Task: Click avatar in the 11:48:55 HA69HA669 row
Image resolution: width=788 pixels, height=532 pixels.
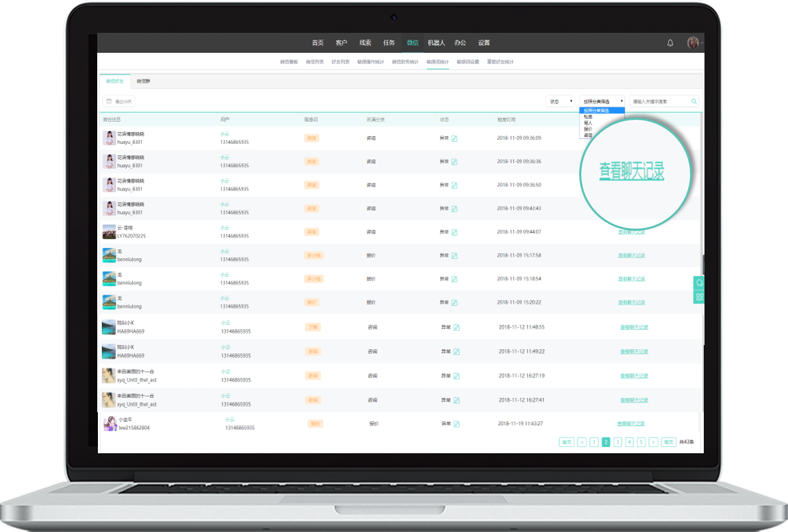Action: click(x=109, y=327)
